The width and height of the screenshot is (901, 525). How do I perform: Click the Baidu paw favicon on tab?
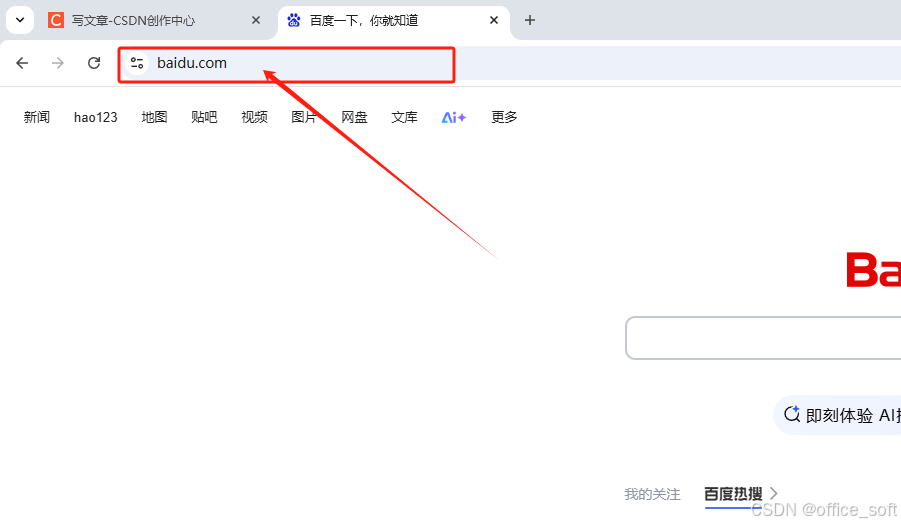click(x=294, y=20)
